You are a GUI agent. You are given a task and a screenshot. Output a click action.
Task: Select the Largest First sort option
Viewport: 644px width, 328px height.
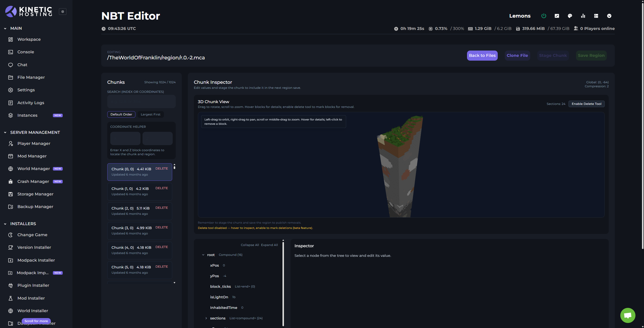(150, 114)
